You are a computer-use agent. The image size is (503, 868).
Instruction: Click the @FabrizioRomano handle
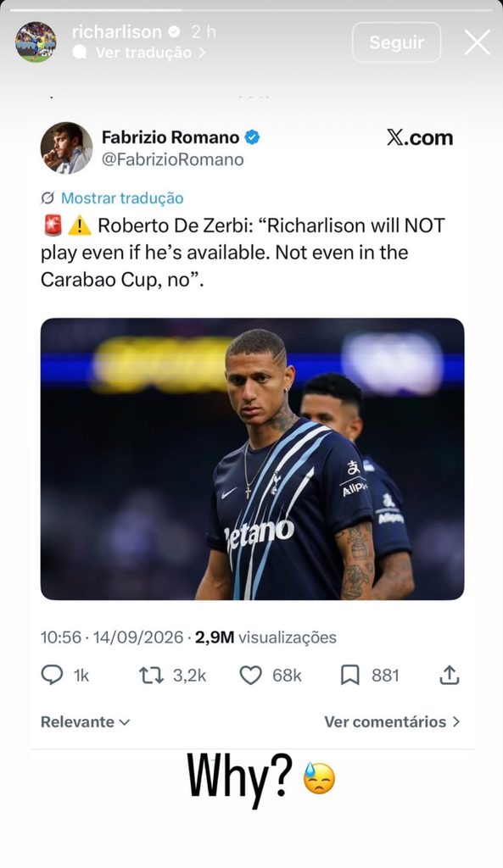click(x=172, y=159)
